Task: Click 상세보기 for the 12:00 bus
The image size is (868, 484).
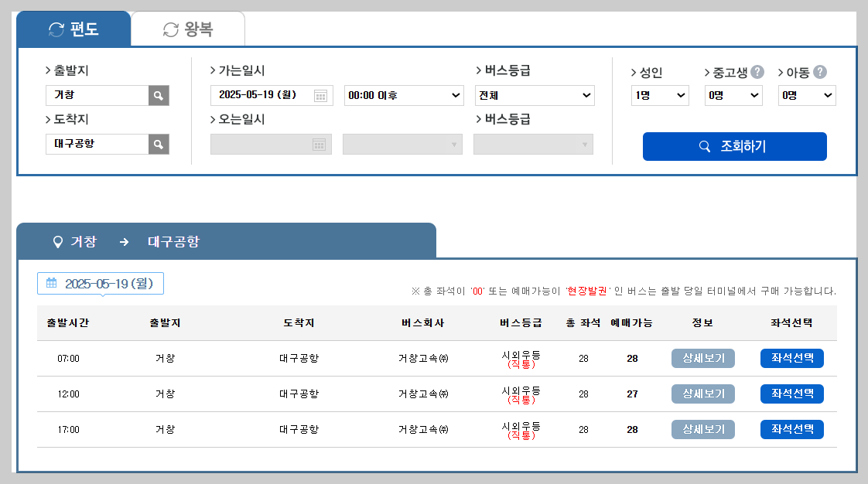Action: [x=703, y=394]
